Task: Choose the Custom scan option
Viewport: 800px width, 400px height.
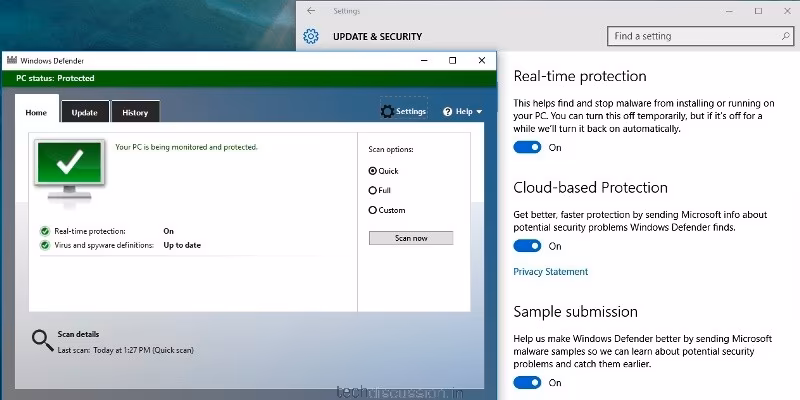Action: pyautogui.click(x=373, y=210)
